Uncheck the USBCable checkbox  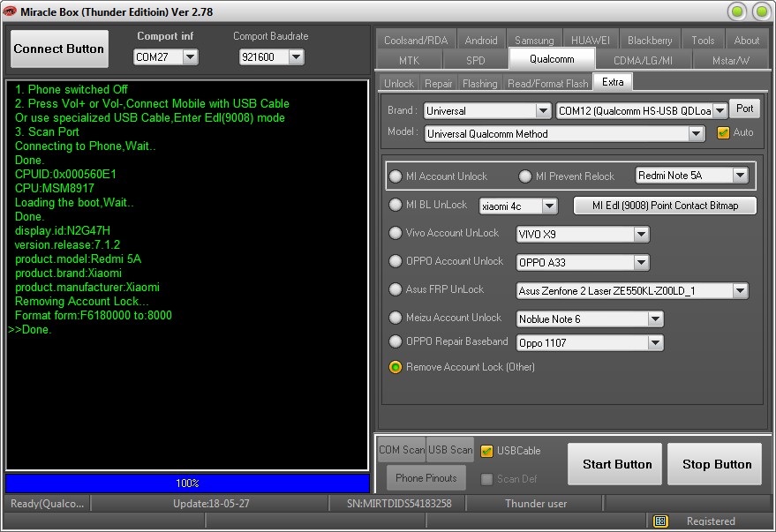[487, 451]
